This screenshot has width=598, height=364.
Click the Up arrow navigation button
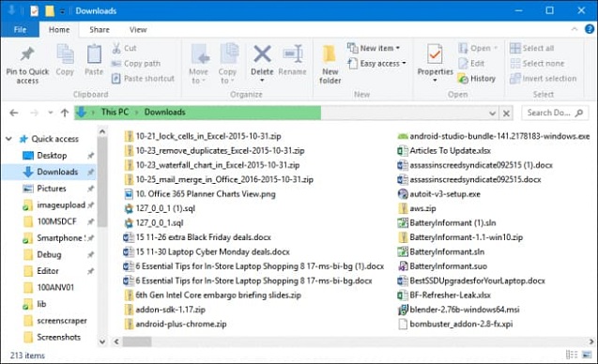pos(65,113)
